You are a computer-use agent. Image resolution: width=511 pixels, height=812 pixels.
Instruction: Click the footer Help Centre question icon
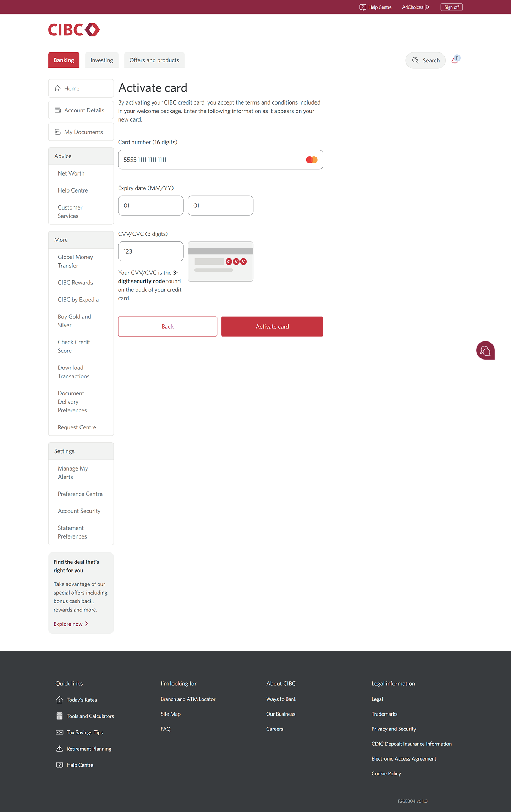60,765
